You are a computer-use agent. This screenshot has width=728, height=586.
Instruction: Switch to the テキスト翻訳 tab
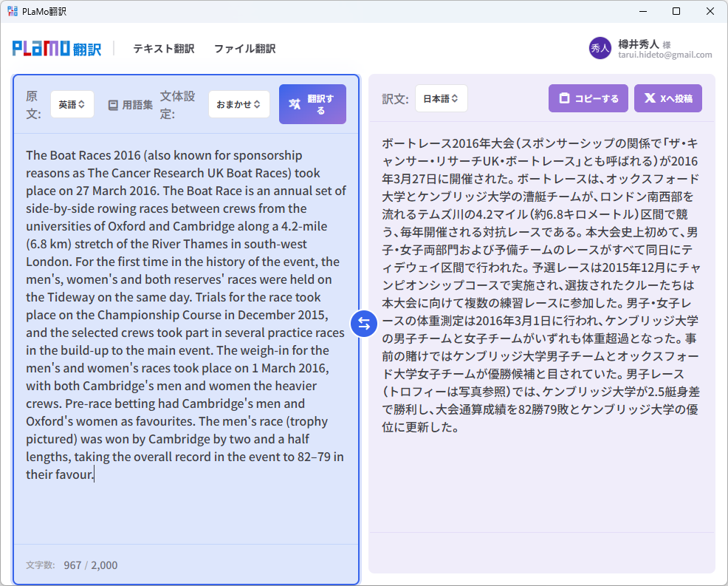[163, 47]
